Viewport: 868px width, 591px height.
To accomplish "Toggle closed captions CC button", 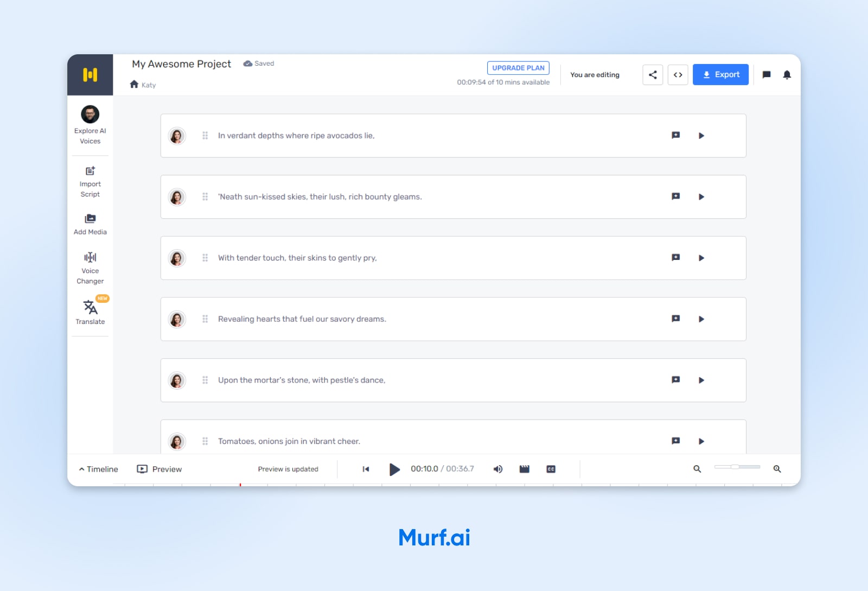I will (551, 469).
